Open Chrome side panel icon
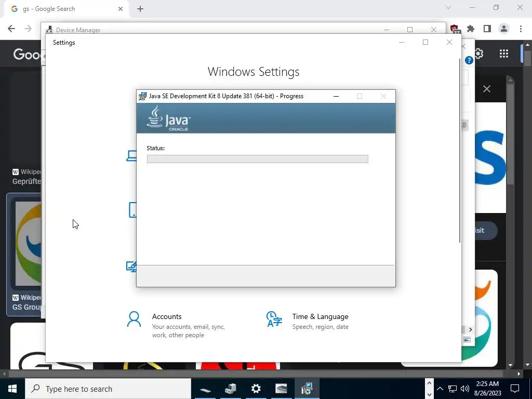Screen dimensions: 532x399 [x=487, y=29]
